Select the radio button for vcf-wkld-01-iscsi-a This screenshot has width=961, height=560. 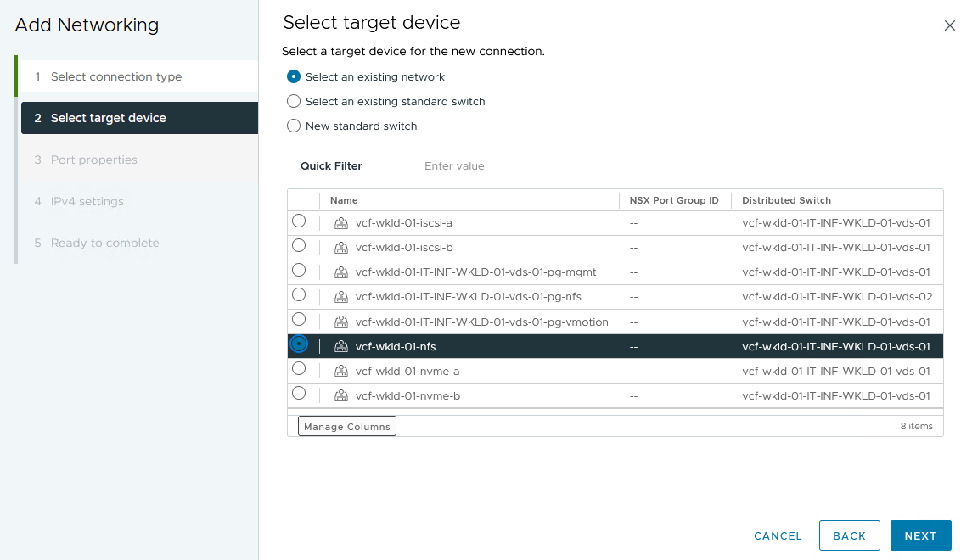(x=299, y=221)
